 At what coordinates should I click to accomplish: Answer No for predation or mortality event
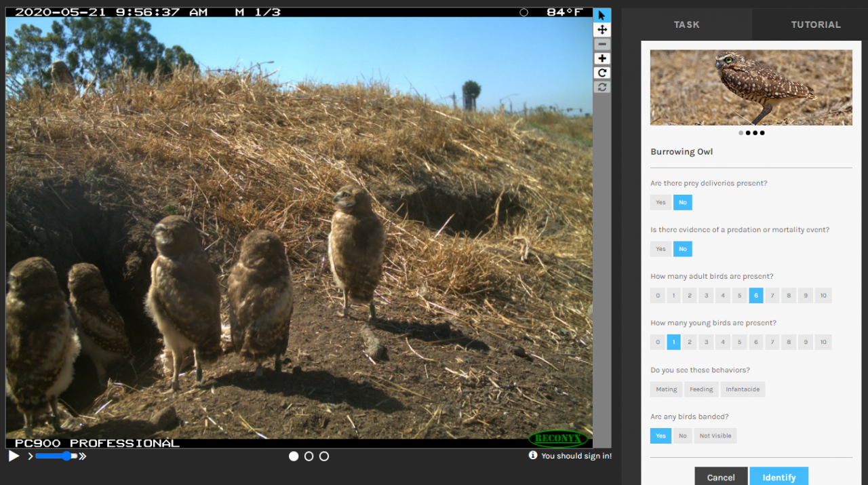coord(683,249)
